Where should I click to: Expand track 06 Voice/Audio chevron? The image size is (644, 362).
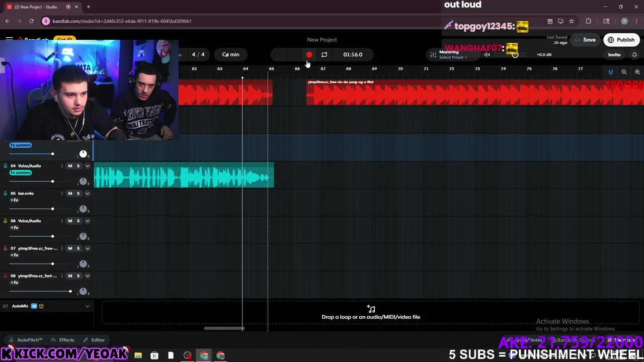pyautogui.click(x=87, y=221)
